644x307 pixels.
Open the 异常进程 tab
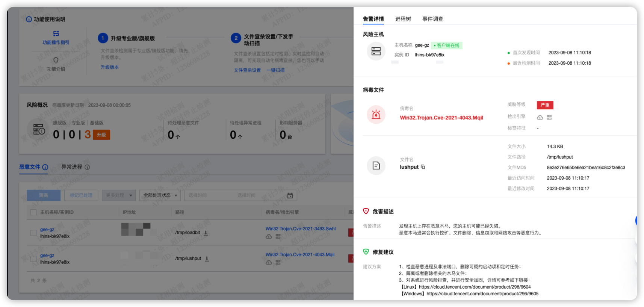click(x=72, y=167)
